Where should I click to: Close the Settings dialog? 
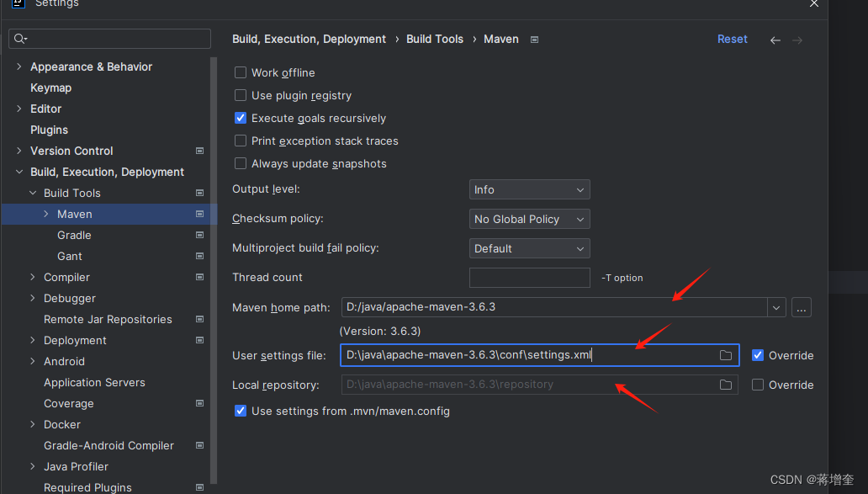pyautogui.click(x=814, y=3)
